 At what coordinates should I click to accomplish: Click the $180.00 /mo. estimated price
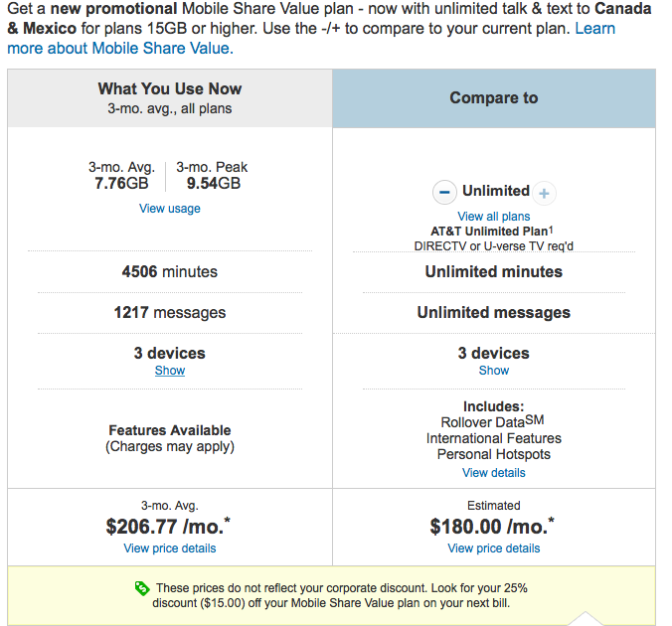492,527
